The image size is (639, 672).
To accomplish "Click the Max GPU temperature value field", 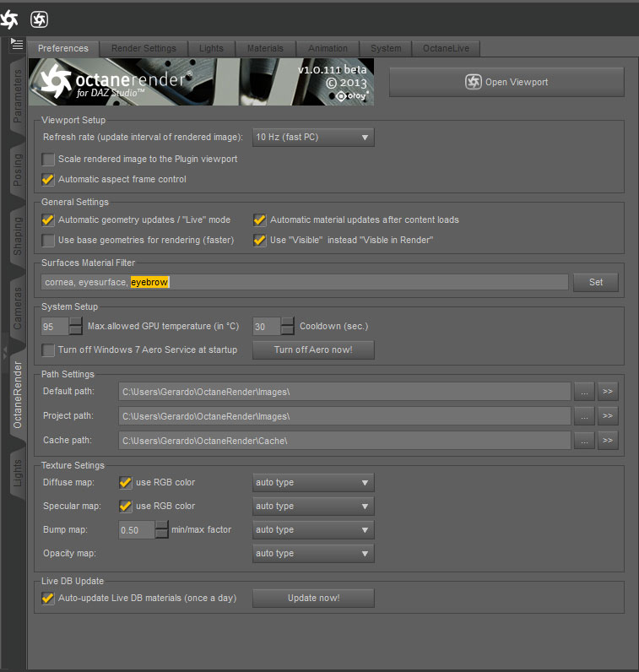I will [x=55, y=327].
